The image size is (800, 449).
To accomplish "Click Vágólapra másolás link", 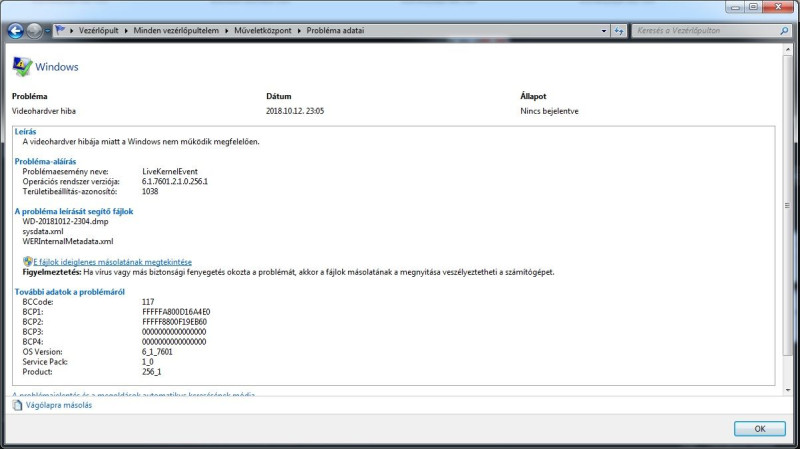I will [59, 405].
